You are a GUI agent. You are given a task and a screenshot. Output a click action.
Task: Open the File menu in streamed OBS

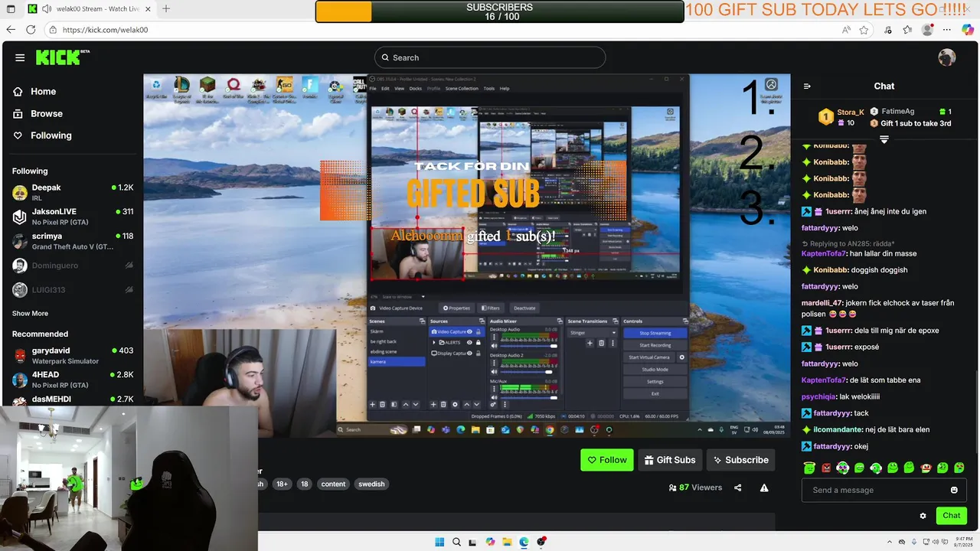tap(373, 88)
